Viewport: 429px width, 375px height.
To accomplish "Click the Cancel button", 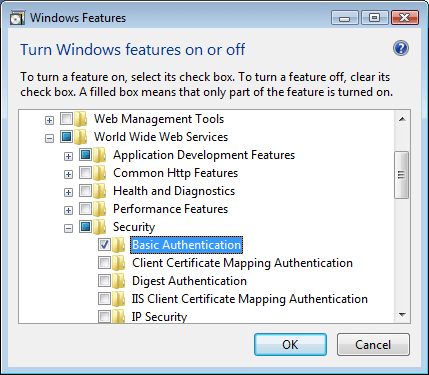I will point(373,345).
